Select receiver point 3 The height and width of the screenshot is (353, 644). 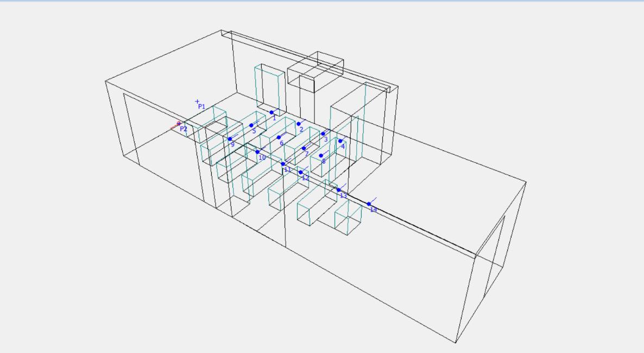tap(323, 134)
